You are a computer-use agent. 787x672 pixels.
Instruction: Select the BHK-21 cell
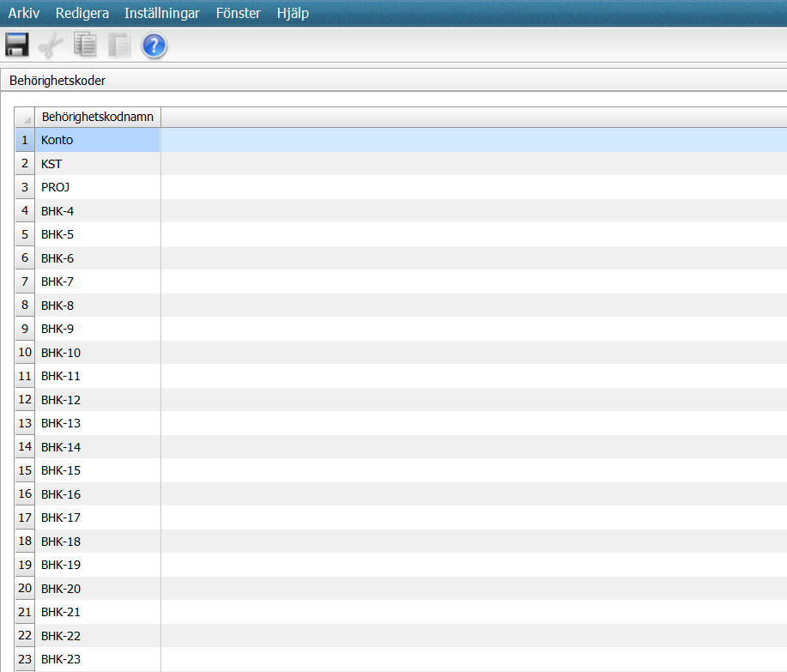point(98,612)
